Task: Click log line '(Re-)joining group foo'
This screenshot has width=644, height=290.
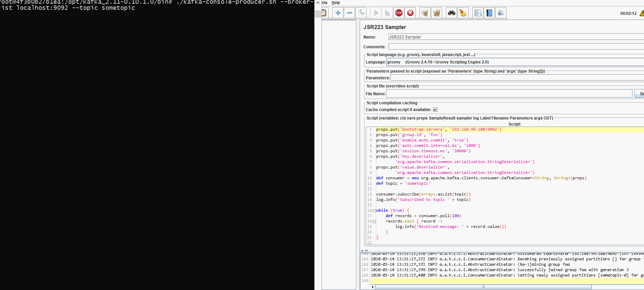Action: click(x=470, y=264)
